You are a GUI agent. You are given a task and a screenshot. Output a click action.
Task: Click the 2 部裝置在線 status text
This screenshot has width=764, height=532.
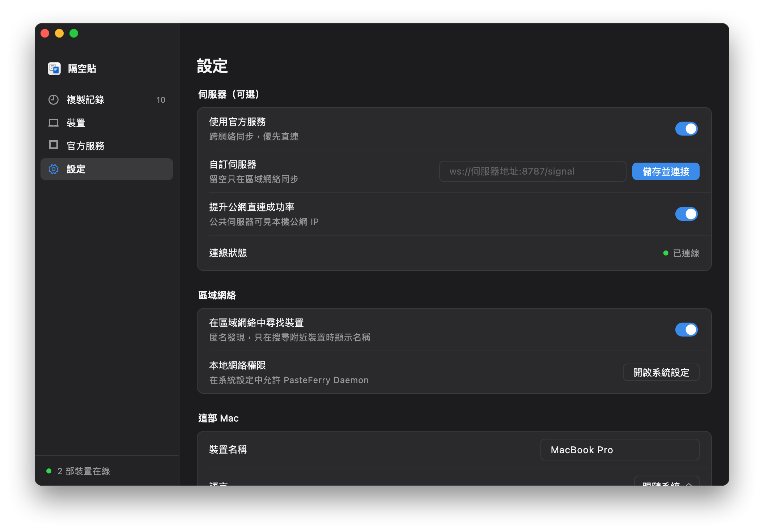(x=84, y=471)
